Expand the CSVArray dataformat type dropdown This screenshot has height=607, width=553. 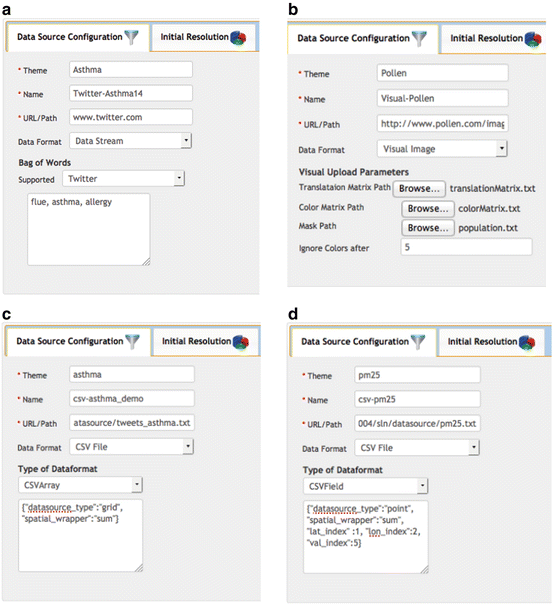(x=80, y=485)
